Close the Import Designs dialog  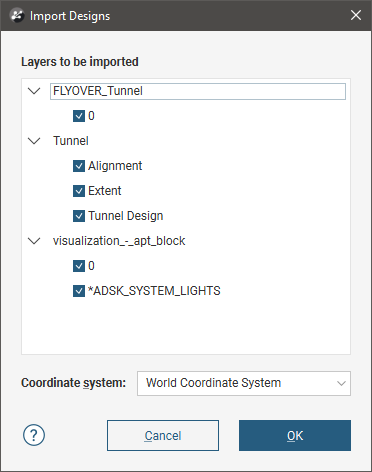[x=356, y=15]
